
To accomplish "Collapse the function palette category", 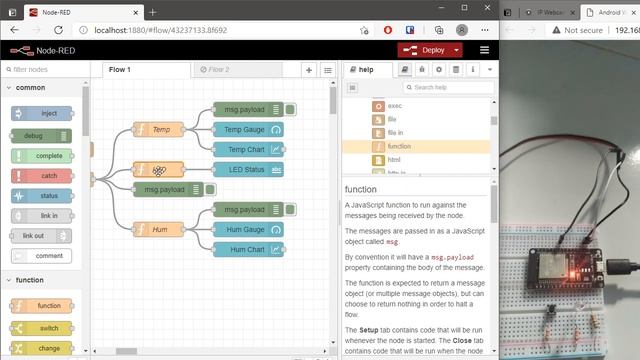I will point(41,280).
